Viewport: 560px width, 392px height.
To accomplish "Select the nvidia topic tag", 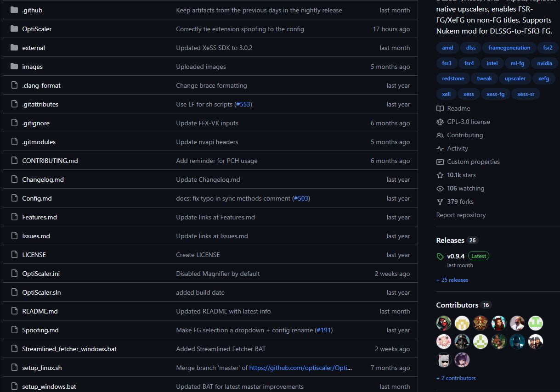I will 545,63.
